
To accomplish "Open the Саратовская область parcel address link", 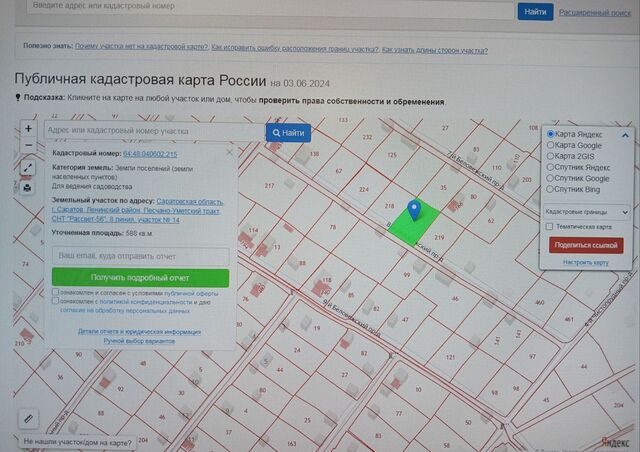I will tap(138, 211).
